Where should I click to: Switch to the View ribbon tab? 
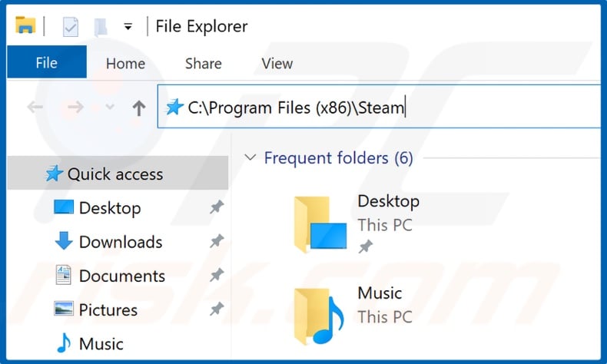pyautogui.click(x=277, y=64)
